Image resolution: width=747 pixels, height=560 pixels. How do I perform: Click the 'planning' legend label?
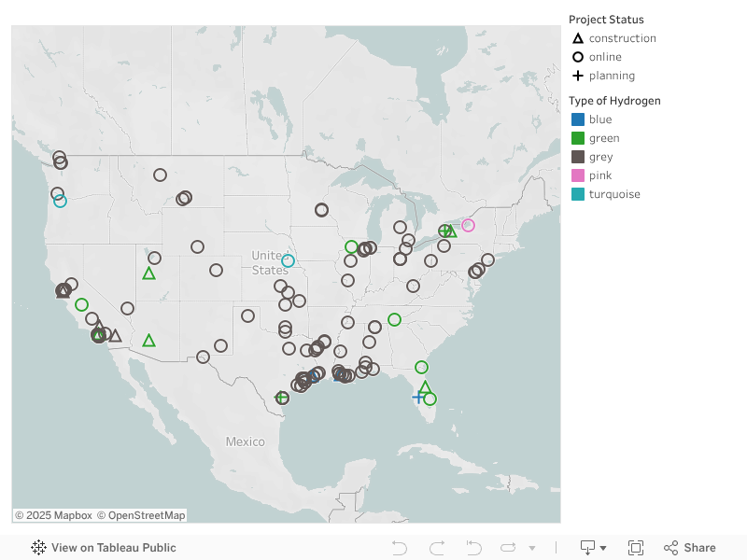point(612,77)
